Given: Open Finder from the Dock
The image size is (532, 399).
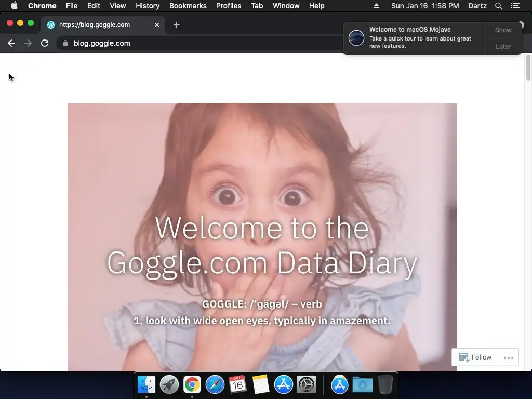Looking at the screenshot, I should [x=146, y=384].
